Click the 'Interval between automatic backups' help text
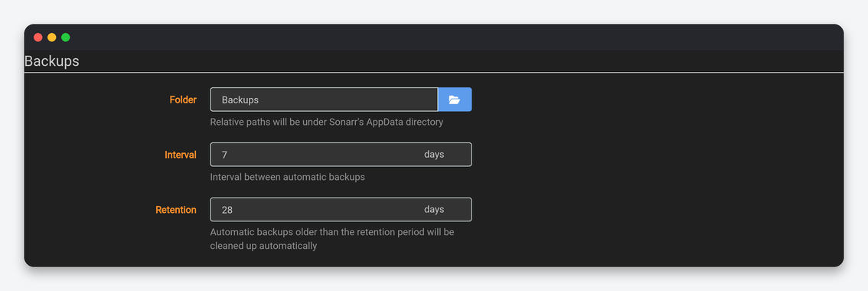The image size is (868, 291). [287, 178]
